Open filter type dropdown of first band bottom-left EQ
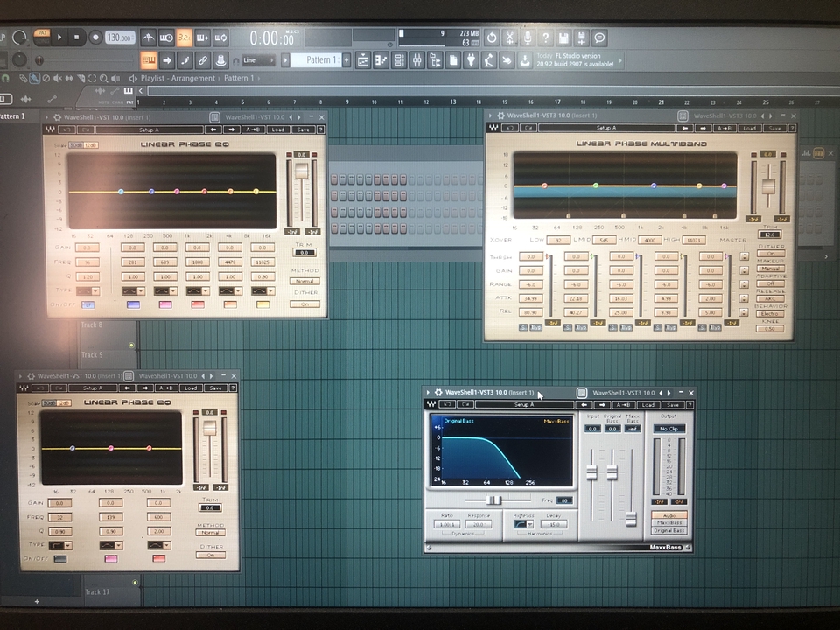 click(x=60, y=546)
